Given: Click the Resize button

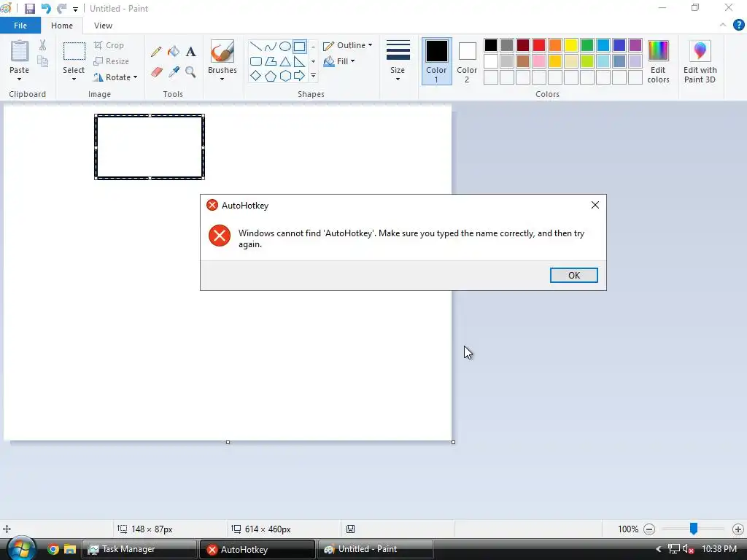Looking at the screenshot, I should [112, 61].
